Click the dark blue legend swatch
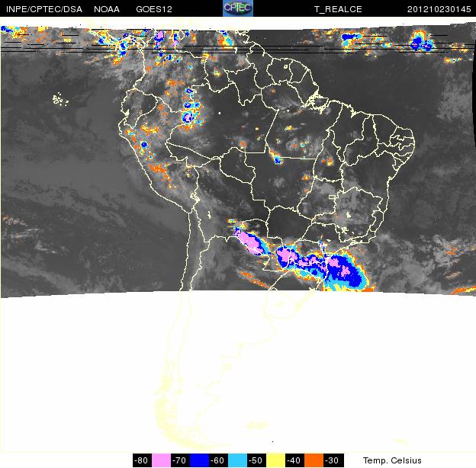This screenshot has width=476, height=468. [x=199, y=460]
